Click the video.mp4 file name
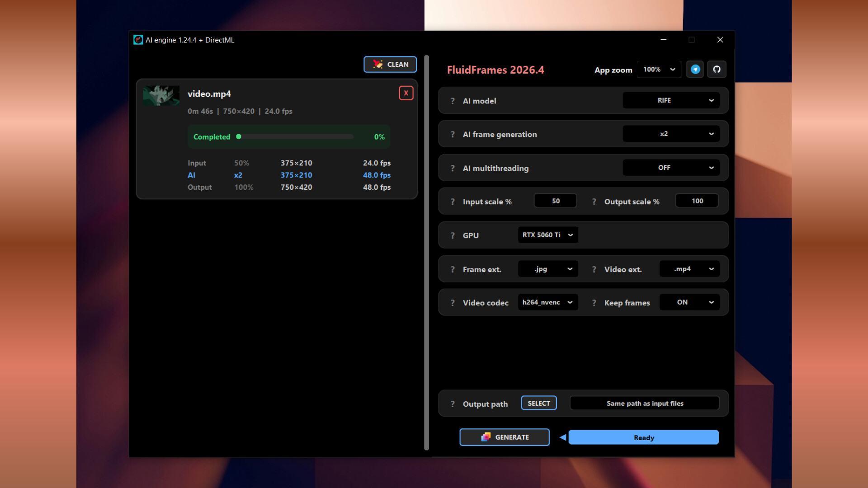Image resolution: width=868 pixels, height=488 pixels. tap(209, 94)
